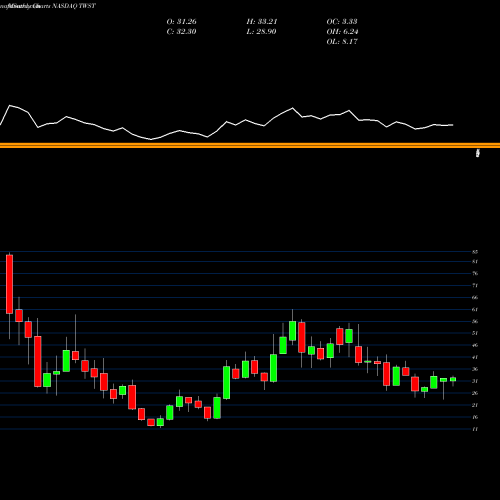The width and height of the screenshot is (500, 500).
Task: Select the close value 'C: 32.30'
Action: (x=181, y=32)
